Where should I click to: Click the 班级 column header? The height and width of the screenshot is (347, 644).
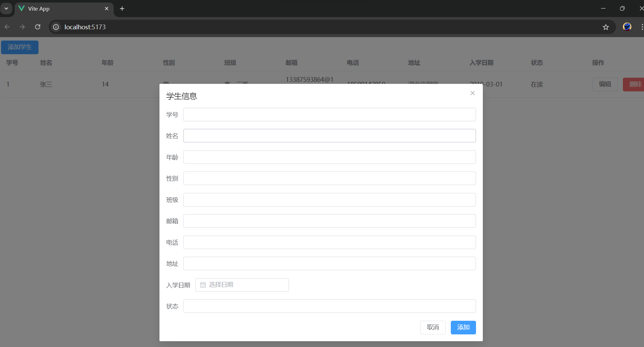(230, 63)
